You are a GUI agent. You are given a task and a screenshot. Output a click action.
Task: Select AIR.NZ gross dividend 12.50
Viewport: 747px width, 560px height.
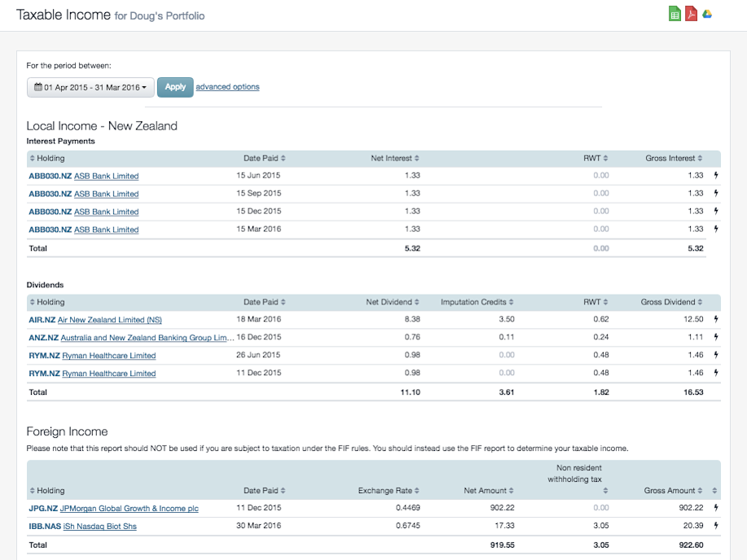pyautogui.click(x=693, y=319)
